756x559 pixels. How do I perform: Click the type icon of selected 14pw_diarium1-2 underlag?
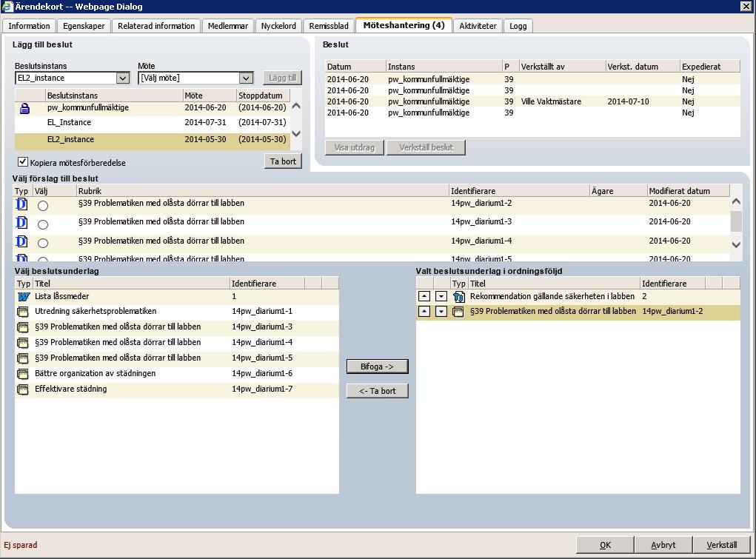458,312
